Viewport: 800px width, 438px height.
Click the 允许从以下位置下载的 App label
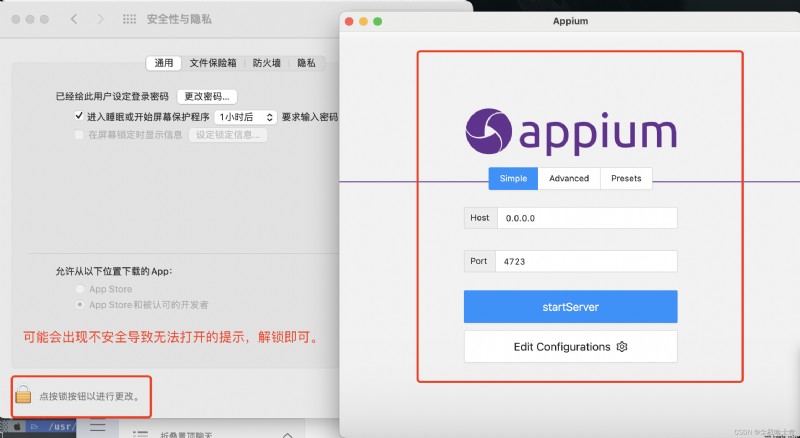point(114,271)
